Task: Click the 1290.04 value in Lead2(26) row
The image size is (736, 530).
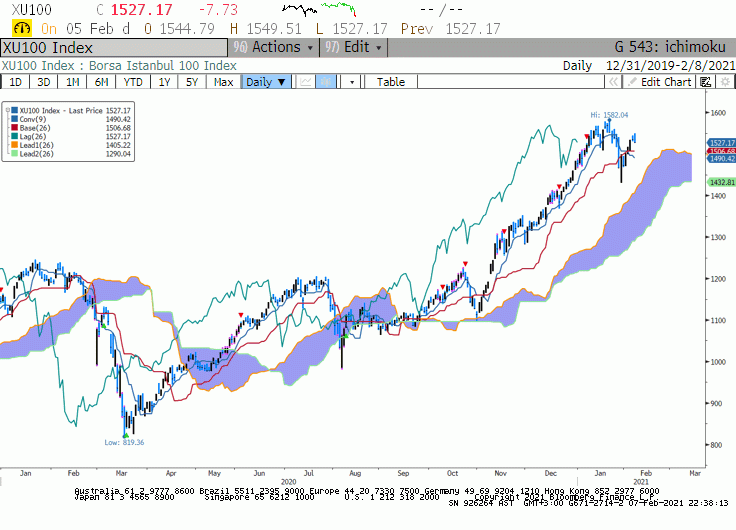Action: point(118,154)
